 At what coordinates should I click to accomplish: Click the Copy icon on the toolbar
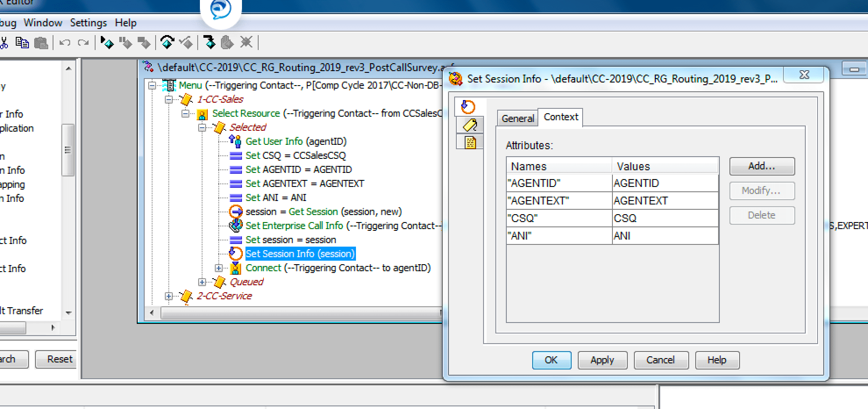coord(23,43)
